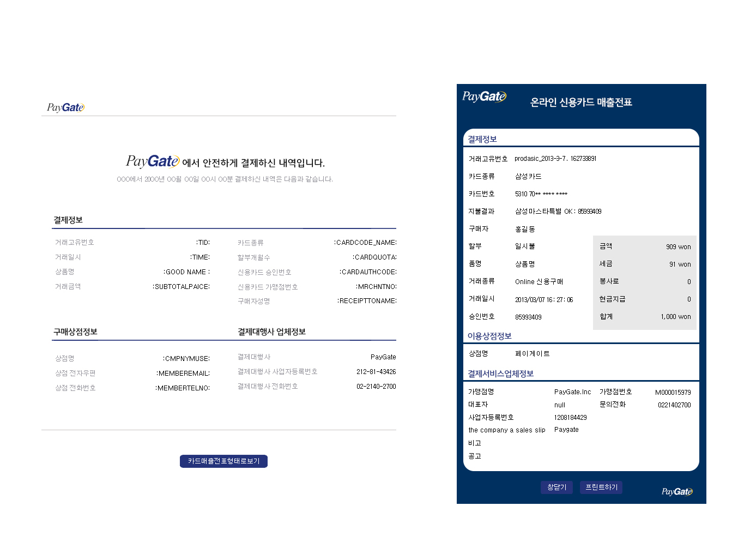Select the 결제정보 heading in the email
Viewport: 732px width, 560px height.
68,220
